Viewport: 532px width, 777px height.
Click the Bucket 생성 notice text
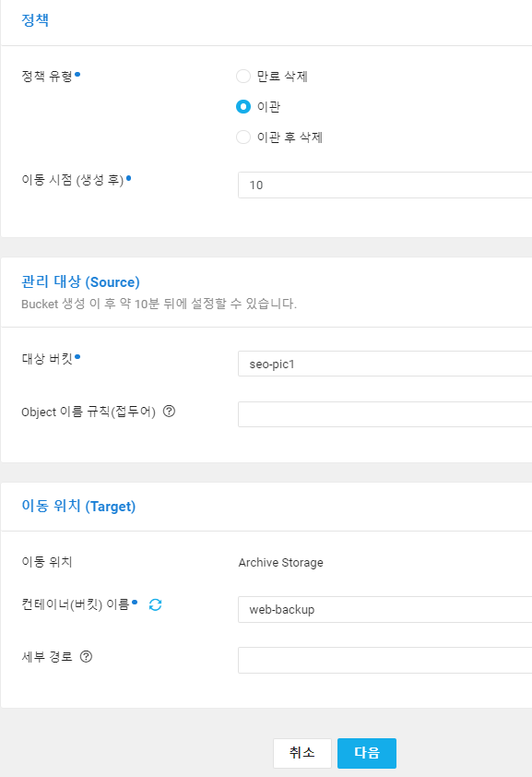159,304
